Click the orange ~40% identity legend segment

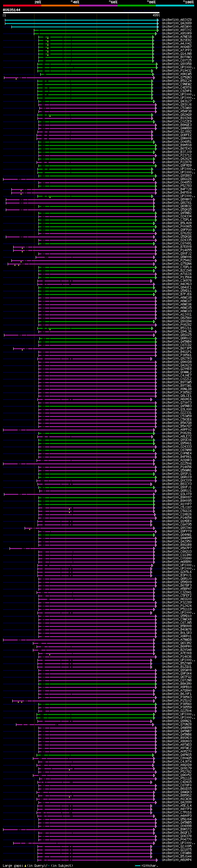coord(60,6)
